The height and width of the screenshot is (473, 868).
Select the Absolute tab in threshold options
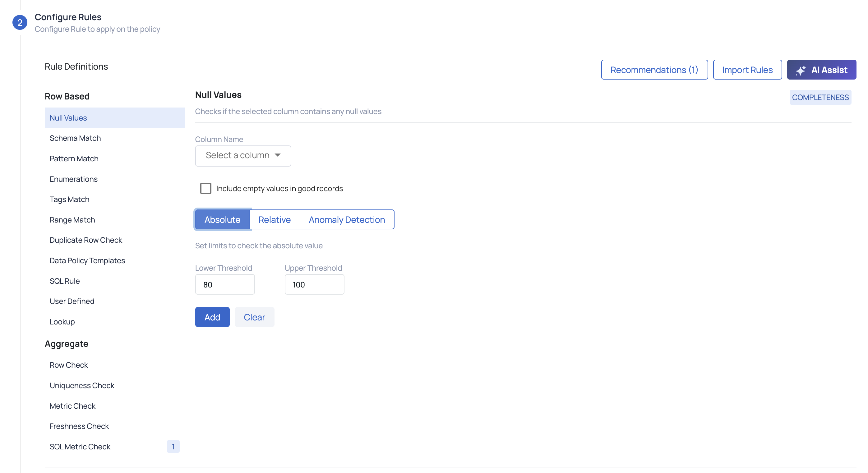pyautogui.click(x=223, y=219)
